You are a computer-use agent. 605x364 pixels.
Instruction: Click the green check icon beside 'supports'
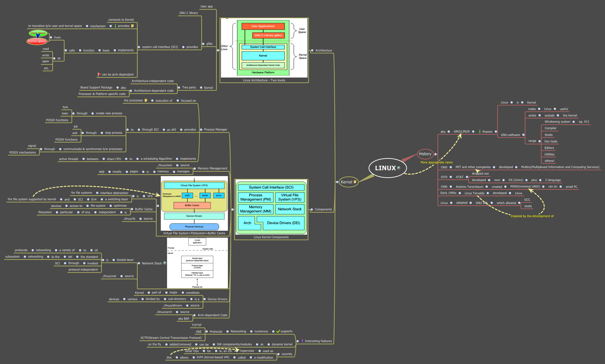[278, 331]
